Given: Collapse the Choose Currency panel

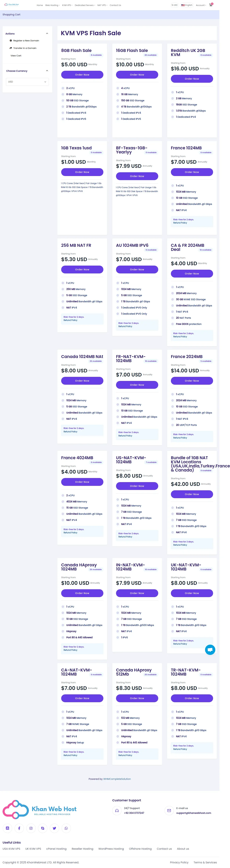Looking at the screenshot, I should (x=47, y=71).
